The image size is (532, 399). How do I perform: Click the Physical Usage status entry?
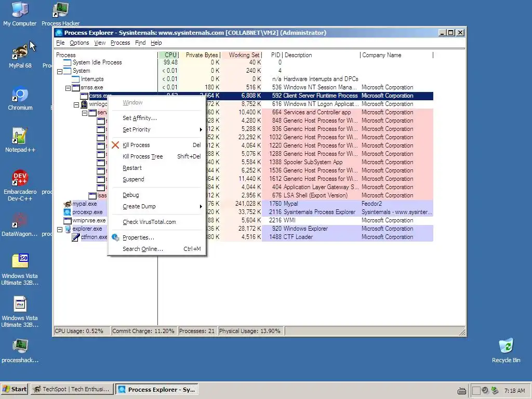[251, 331]
